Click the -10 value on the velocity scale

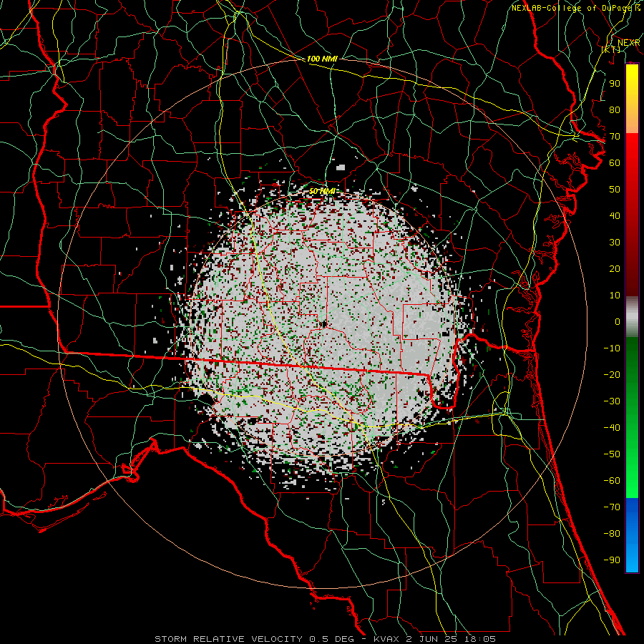pyautogui.click(x=612, y=348)
